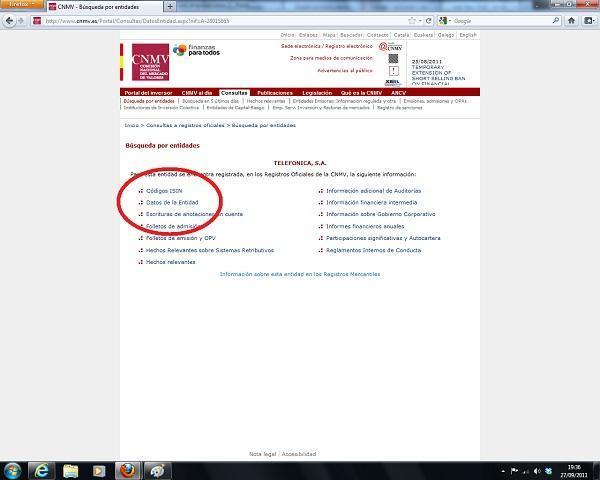The height and width of the screenshot is (480, 600).
Task: Open the Códigos ISIN link
Action: tap(164, 190)
